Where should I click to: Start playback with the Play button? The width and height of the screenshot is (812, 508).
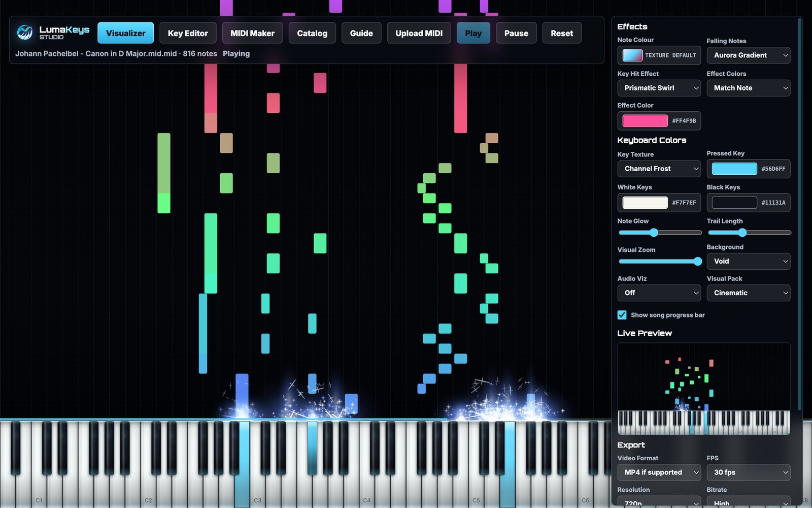click(473, 33)
